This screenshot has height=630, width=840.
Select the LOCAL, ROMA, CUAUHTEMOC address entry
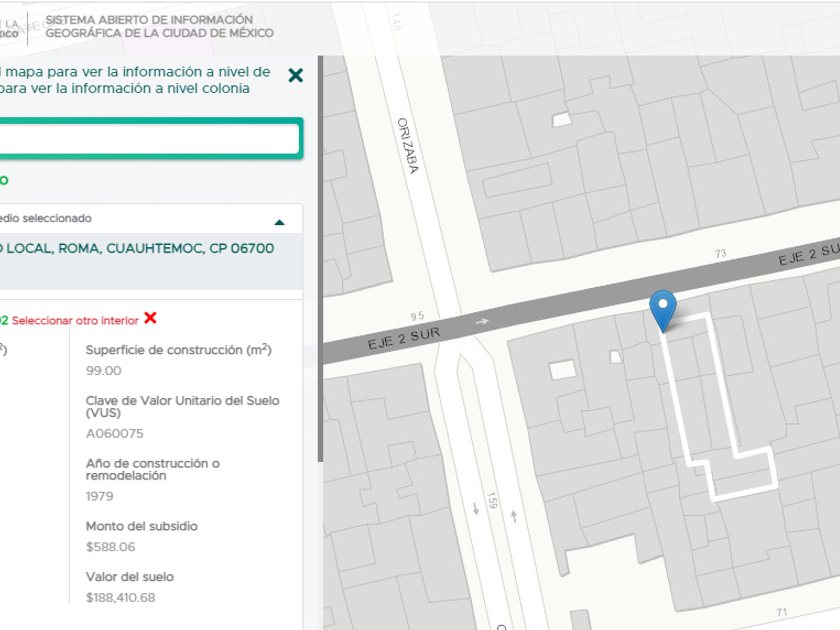coord(140,249)
